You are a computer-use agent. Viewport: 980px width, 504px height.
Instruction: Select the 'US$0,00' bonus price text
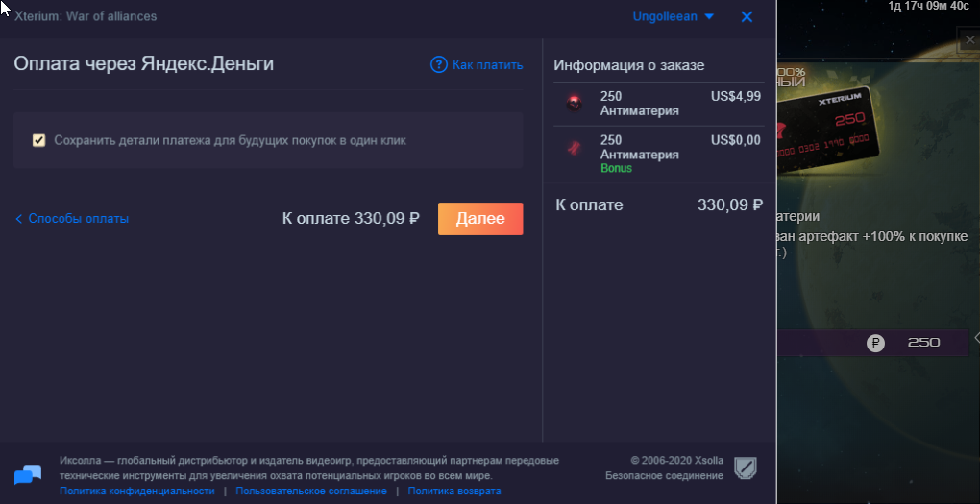(x=736, y=140)
